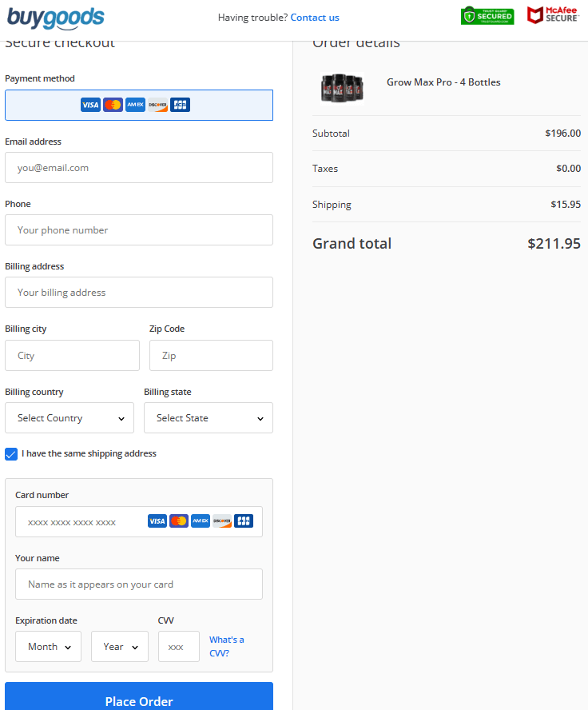Viewport: 588px width, 710px height.
Task: Click the Grow Max Pro product thumbnail
Action: tap(341, 87)
